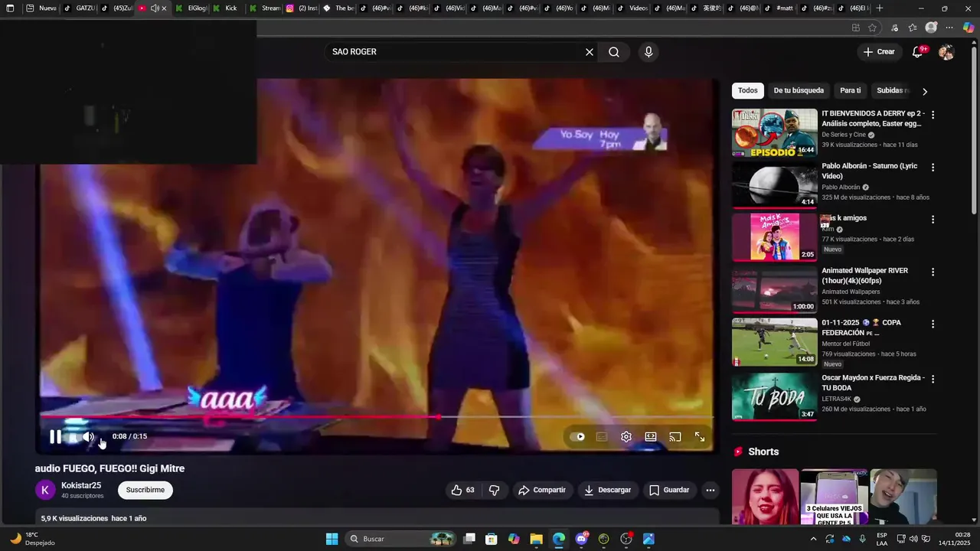This screenshot has height=551, width=980.
Task: Open the Crear menu
Action: pyautogui.click(x=879, y=52)
